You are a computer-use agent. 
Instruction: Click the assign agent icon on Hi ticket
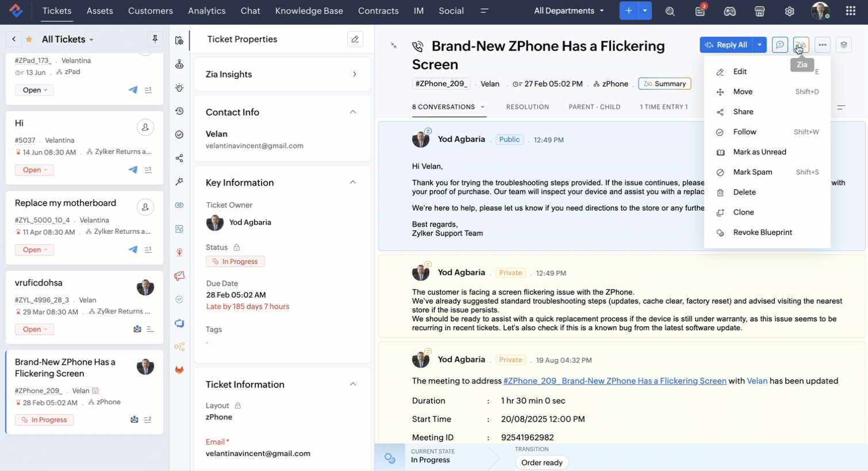pos(145,128)
